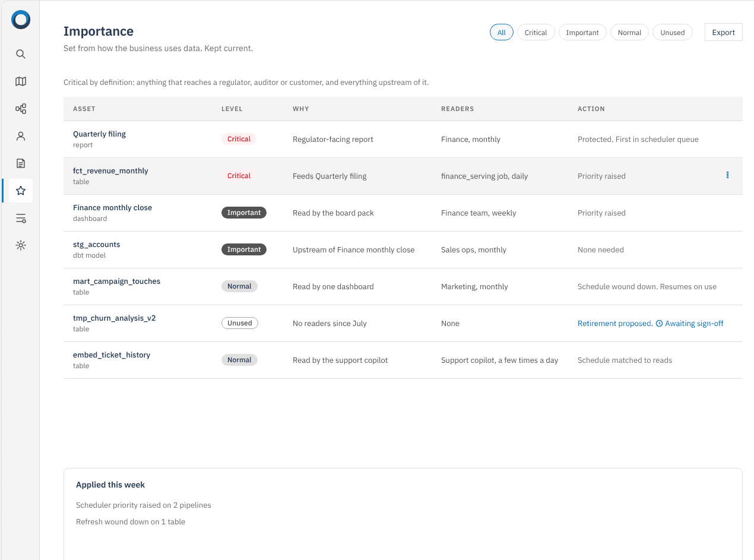
Task: Open the embed_ticket_history asset
Action: point(112,355)
